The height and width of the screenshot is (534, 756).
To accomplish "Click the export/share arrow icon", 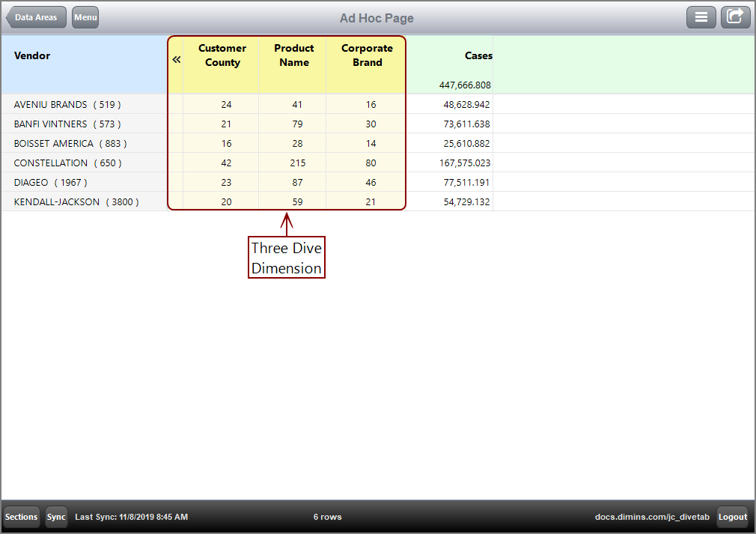I will [x=735, y=16].
